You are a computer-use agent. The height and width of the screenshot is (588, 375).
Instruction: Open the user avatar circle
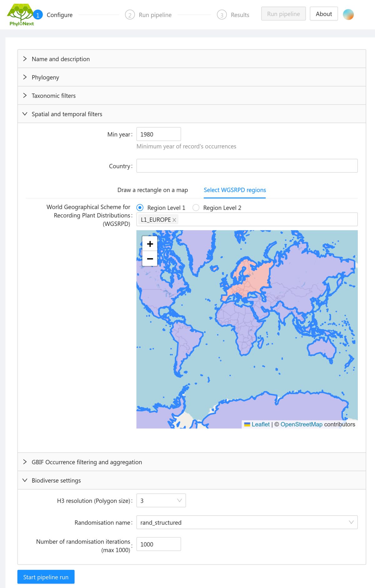click(x=348, y=14)
